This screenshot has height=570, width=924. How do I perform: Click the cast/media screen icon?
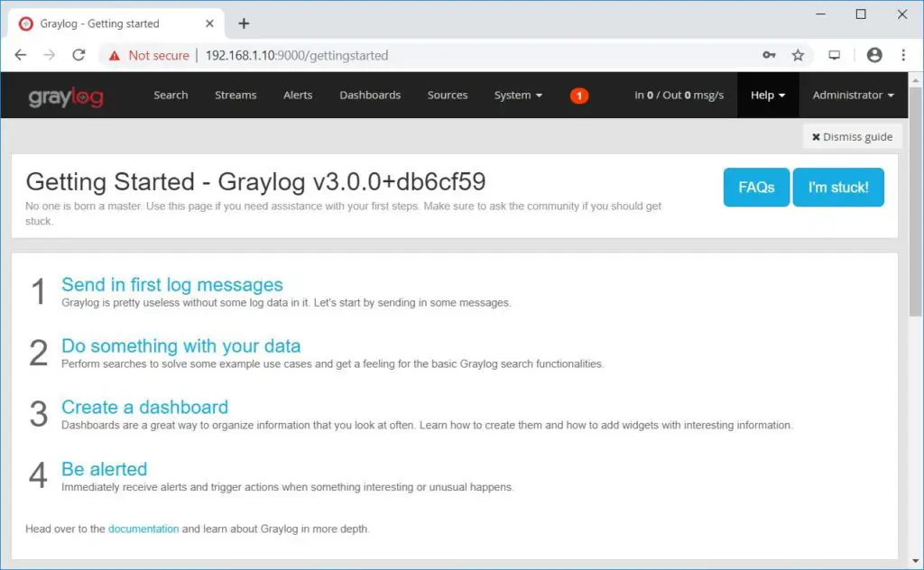click(x=835, y=55)
